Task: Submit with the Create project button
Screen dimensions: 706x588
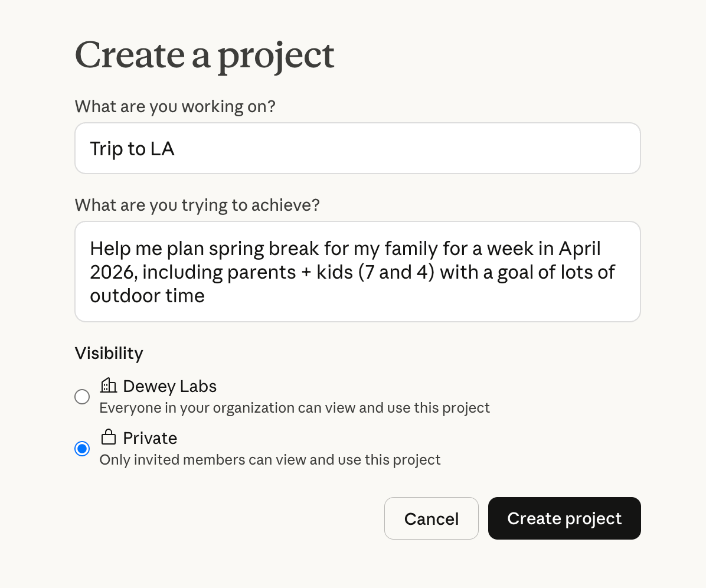Action: click(x=564, y=518)
